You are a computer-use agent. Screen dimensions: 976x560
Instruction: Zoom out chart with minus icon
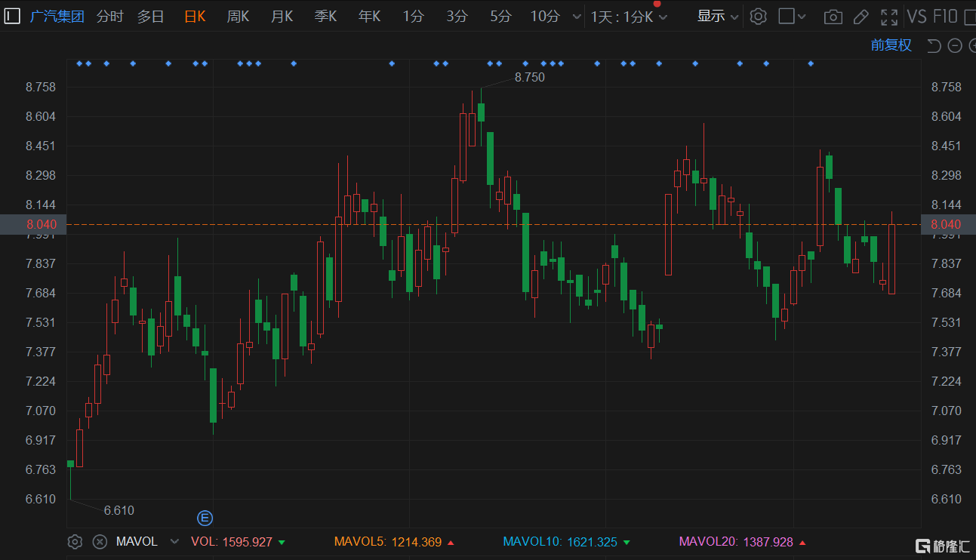pos(954,46)
